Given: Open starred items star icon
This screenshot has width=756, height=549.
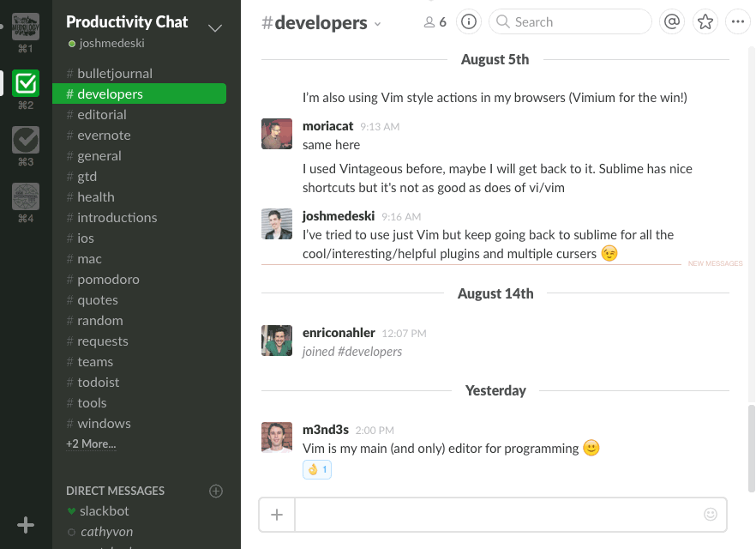Looking at the screenshot, I should (x=705, y=22).
